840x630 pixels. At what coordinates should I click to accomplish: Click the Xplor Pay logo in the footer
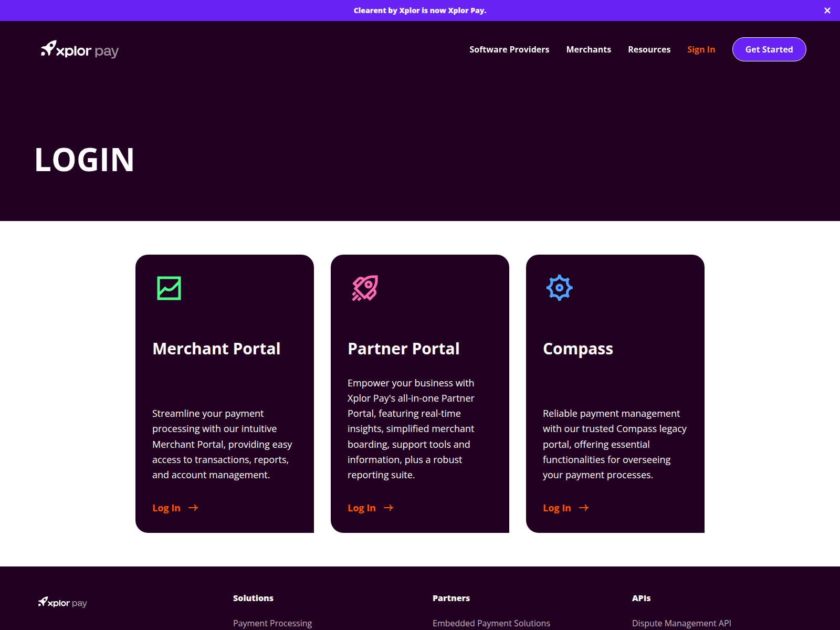pos(62,603)
